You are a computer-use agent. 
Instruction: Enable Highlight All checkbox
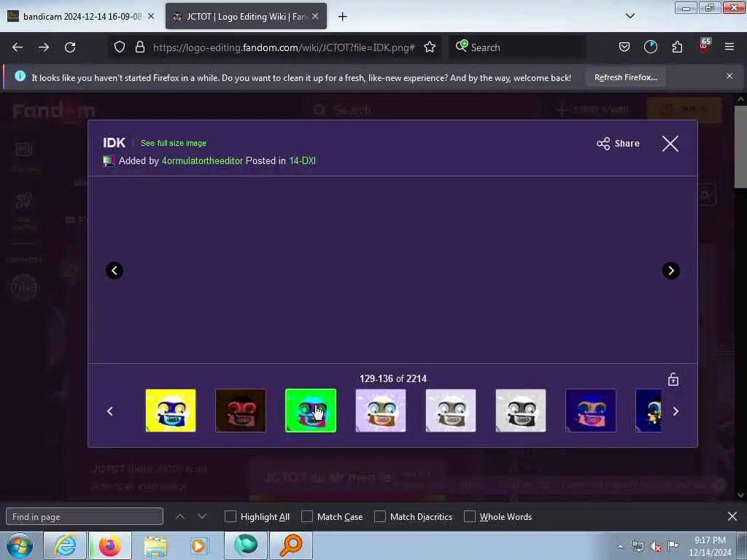click(x=230, y=517)
